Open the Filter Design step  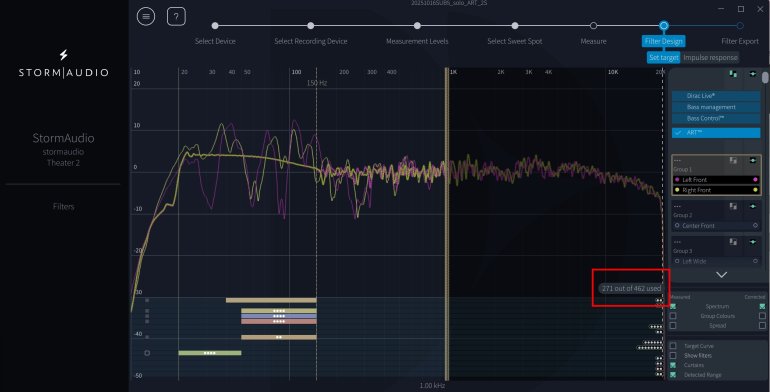tap(663, 41)
